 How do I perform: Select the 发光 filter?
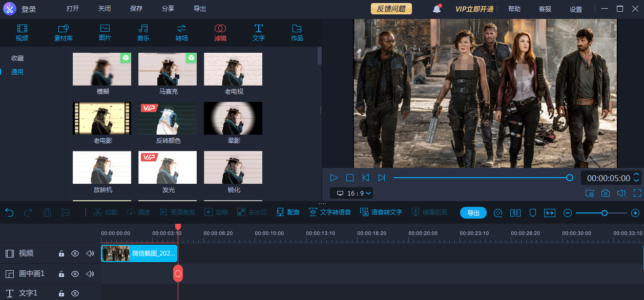[168, 167]
